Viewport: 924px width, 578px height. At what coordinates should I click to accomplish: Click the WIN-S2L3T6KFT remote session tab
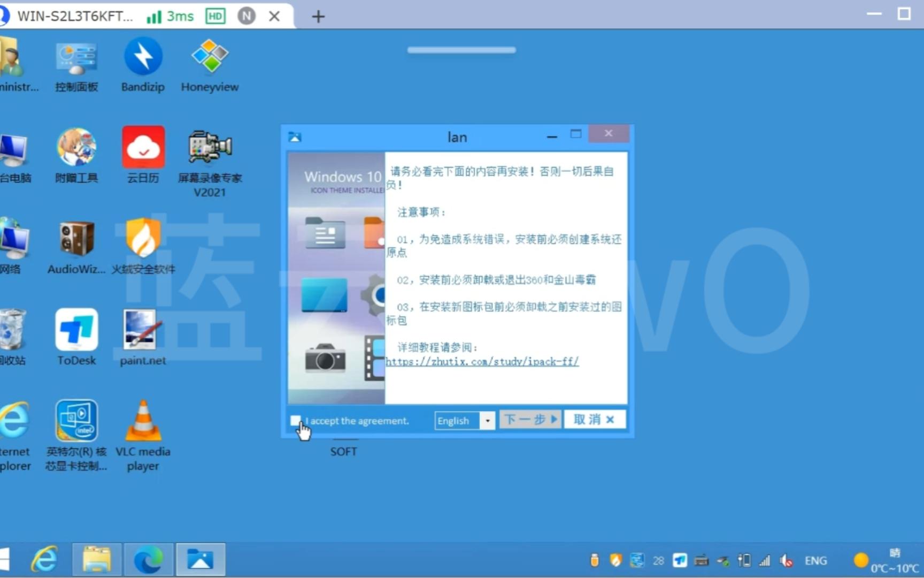click(75, 16)
